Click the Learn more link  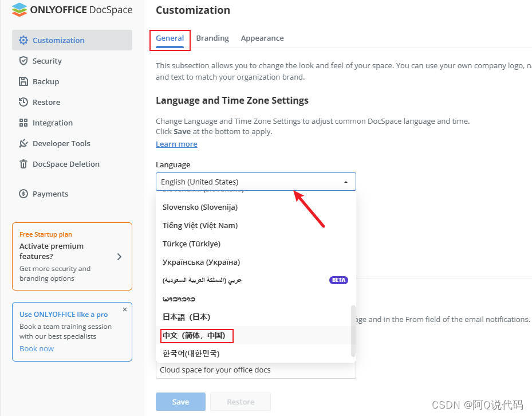click(x=176, y=144)
